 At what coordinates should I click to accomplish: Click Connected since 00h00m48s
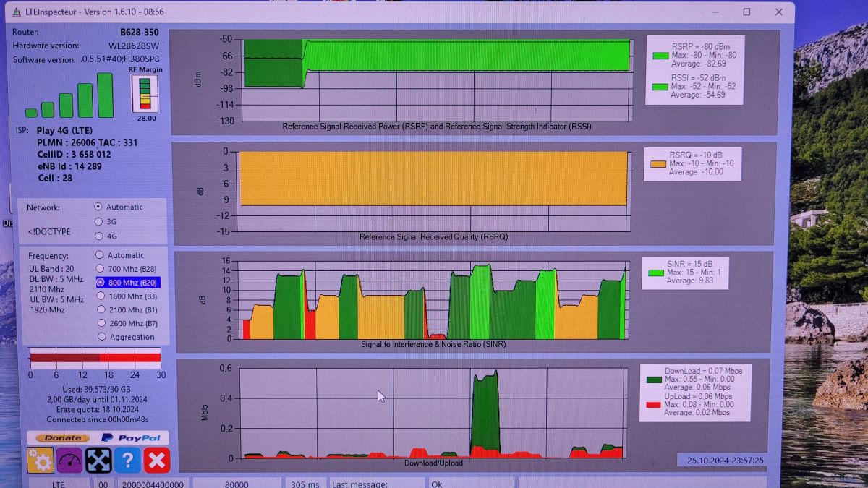98,419
